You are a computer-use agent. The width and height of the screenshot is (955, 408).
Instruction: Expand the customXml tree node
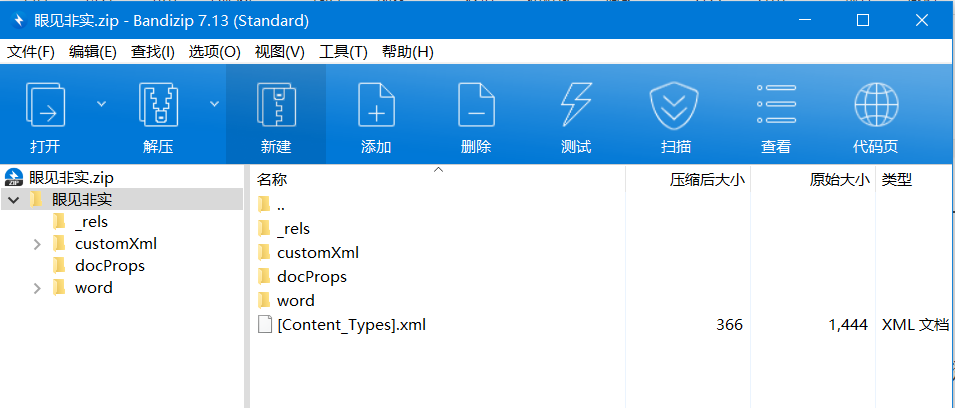tap(37, 244)
